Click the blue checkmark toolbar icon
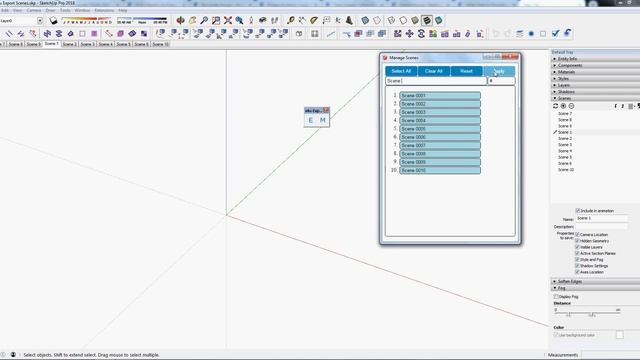 (x=556, y=33)
